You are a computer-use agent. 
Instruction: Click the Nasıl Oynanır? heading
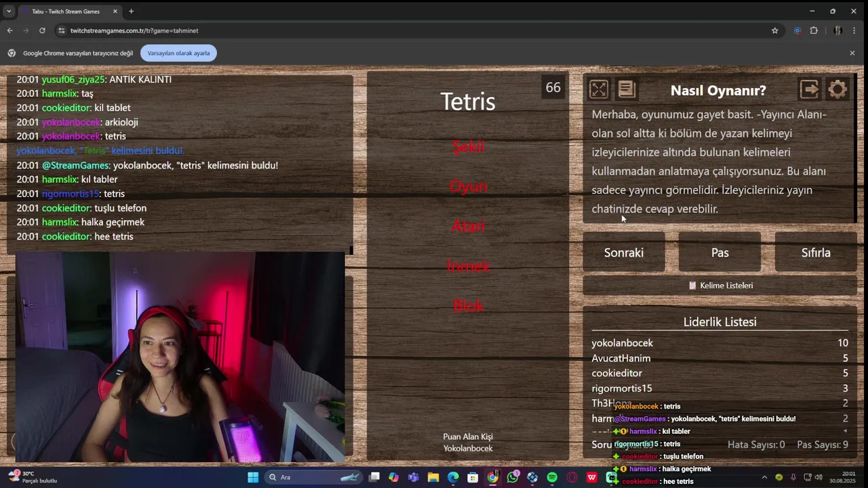(718, 90)
